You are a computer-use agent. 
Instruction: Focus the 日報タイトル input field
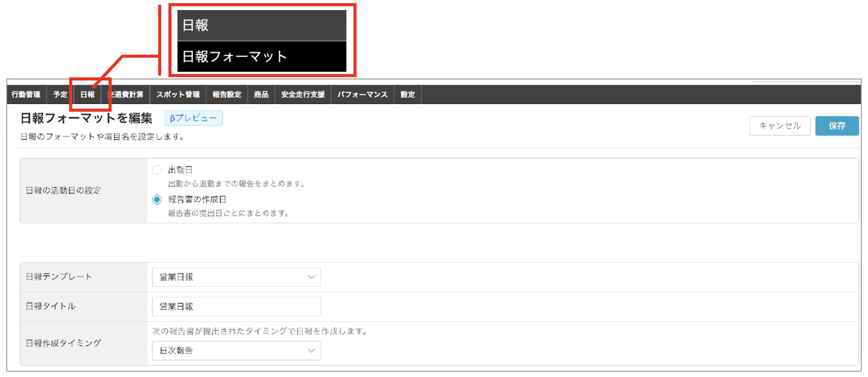236,306
